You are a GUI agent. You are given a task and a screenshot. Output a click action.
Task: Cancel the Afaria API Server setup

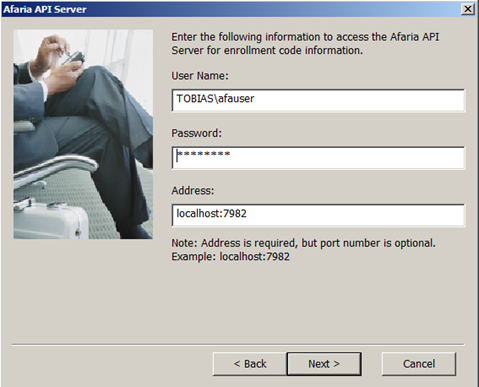coord(419,364)
